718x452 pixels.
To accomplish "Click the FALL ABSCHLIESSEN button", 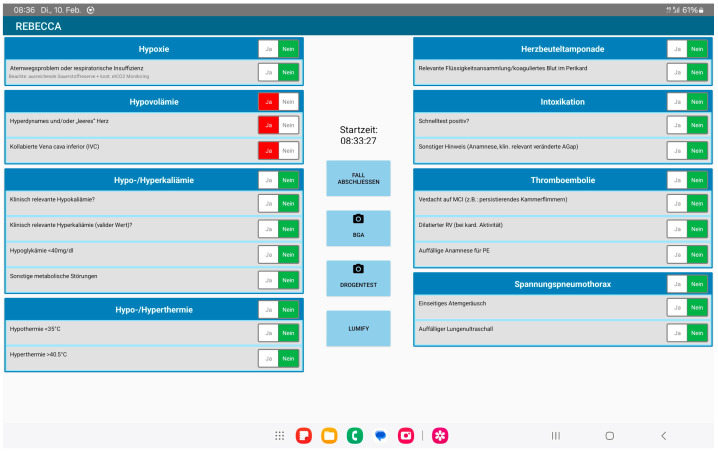I will pos(358,178).
